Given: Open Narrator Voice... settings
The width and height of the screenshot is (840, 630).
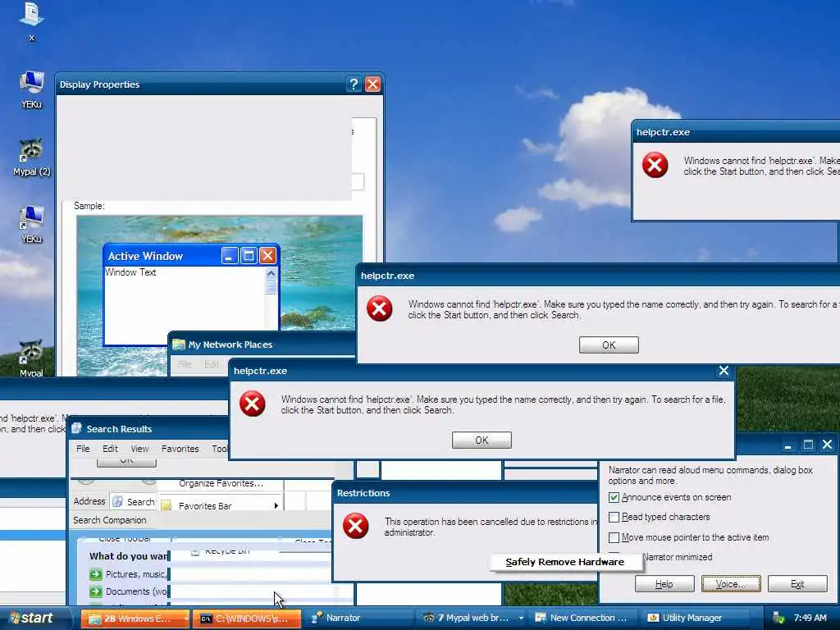Looking at the screenshot, I should pos(731,584).
